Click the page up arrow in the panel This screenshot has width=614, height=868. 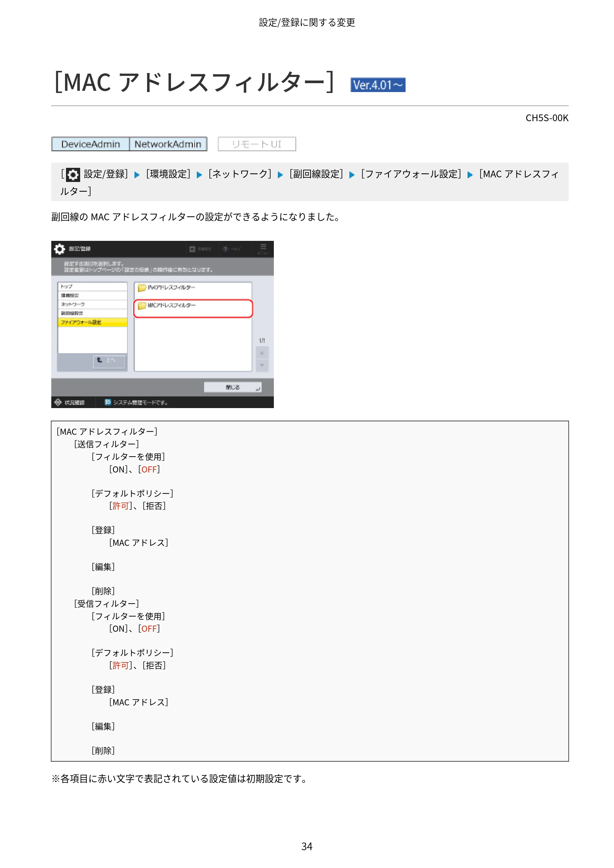pos(262,353)
